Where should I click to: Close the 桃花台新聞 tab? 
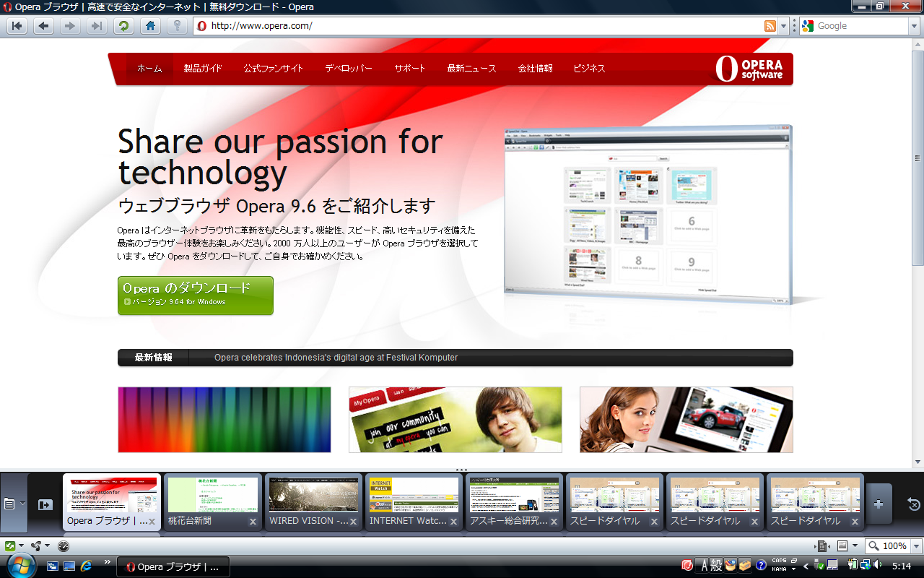(253, 522)
